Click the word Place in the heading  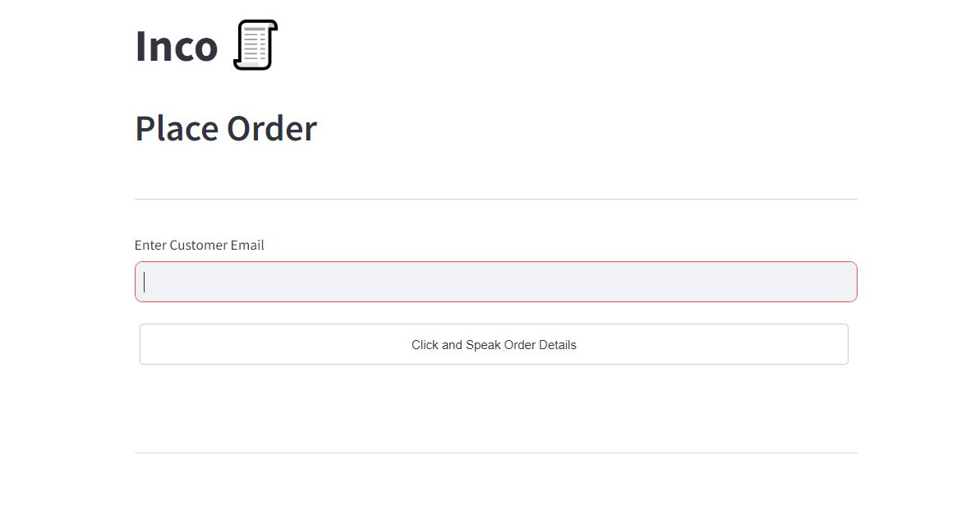coord(177,128)
